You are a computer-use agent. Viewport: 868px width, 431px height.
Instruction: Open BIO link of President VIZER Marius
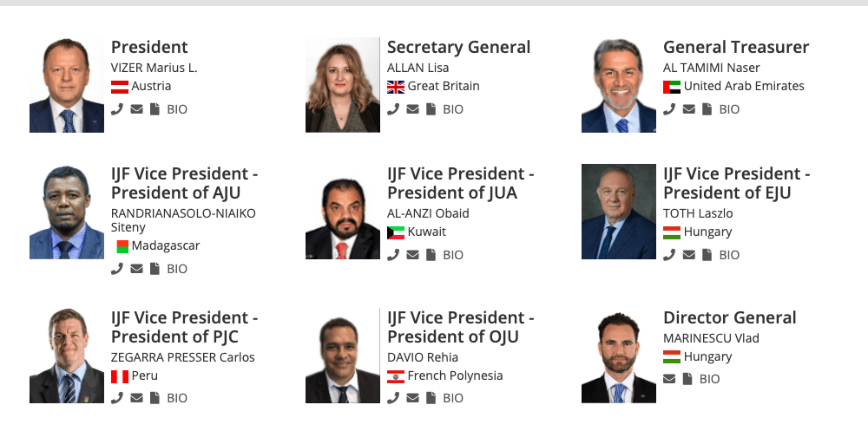tap(177, 109)
